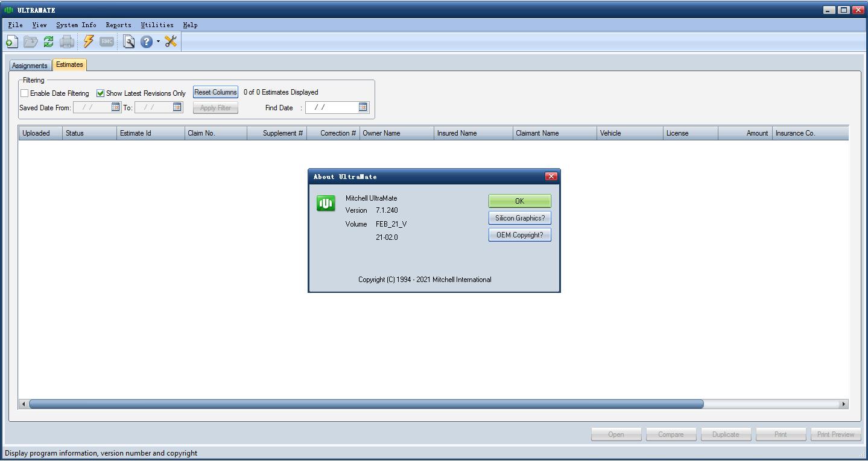Sort by the Vehicle column header
The image size is (868, 461).
pos(630,133)
